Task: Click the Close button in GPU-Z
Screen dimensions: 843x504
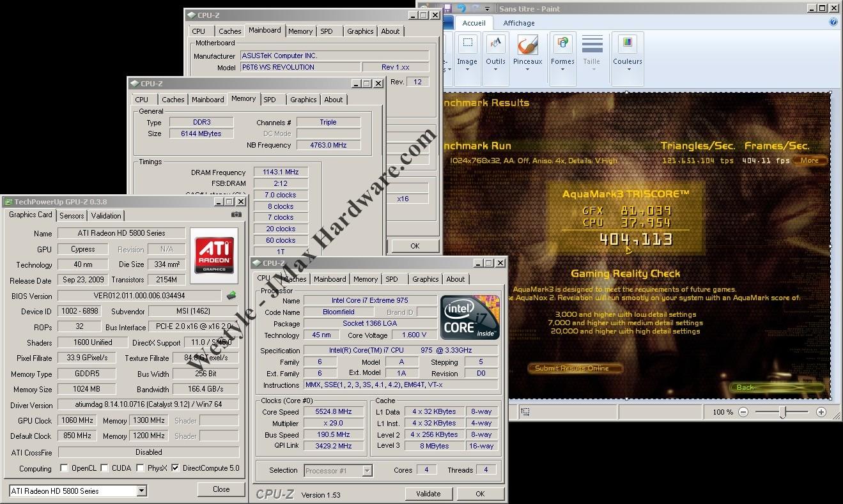Action: pos(221,489)
